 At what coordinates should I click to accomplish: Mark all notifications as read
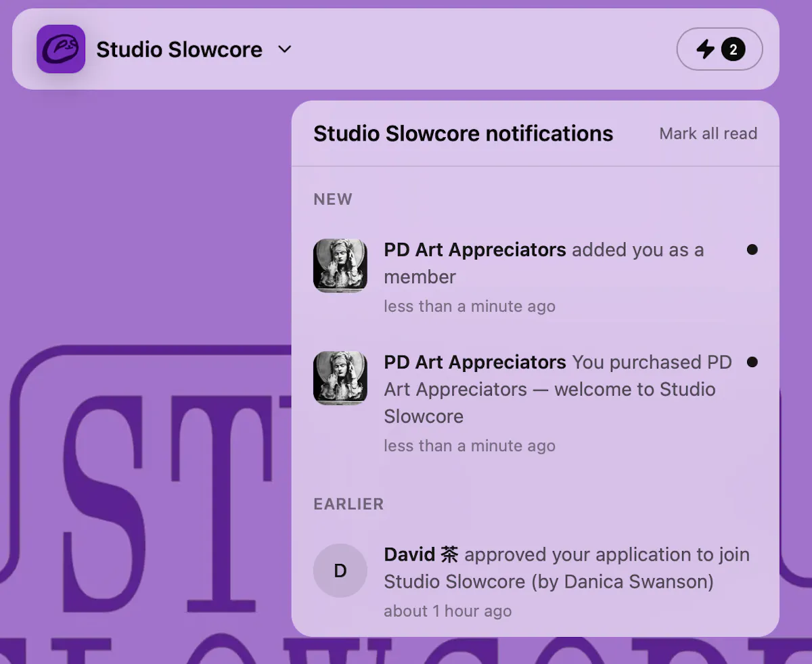point(708,133)
